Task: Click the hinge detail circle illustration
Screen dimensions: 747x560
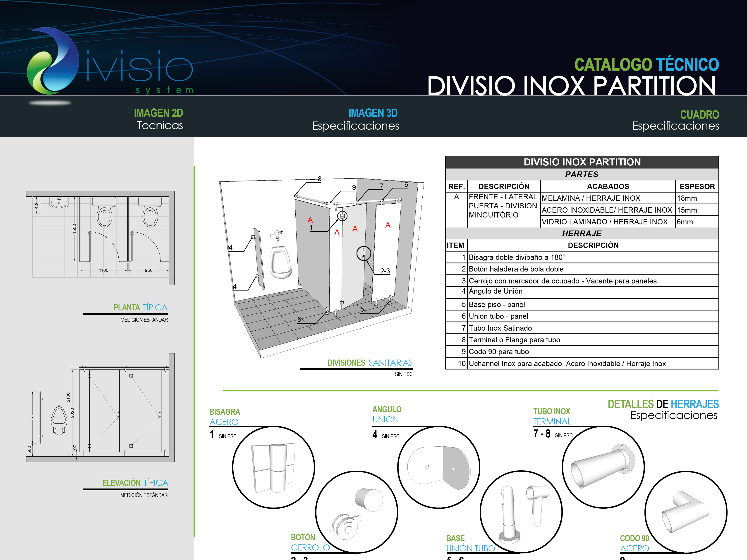Action: pyautogui.click(x=273, y=467)
